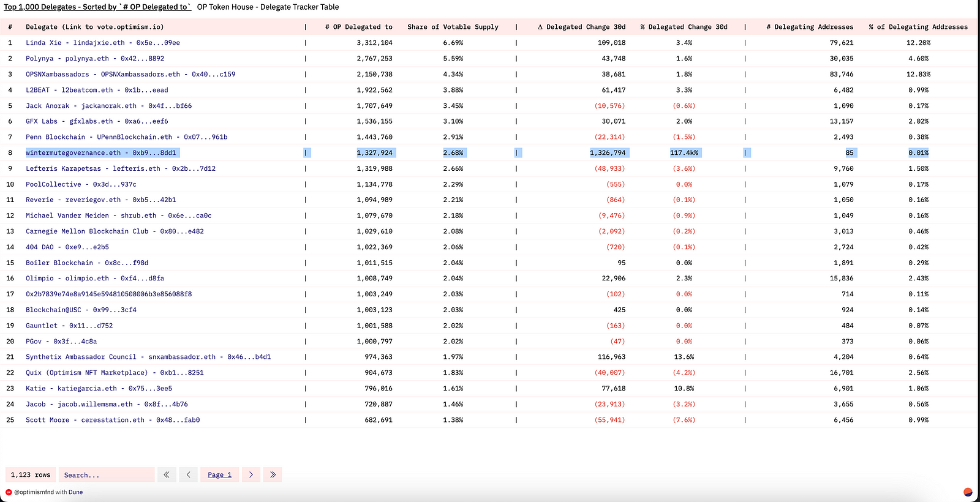
Task: Open Synthetix Ambassador Council link
Action: [148, 357]
